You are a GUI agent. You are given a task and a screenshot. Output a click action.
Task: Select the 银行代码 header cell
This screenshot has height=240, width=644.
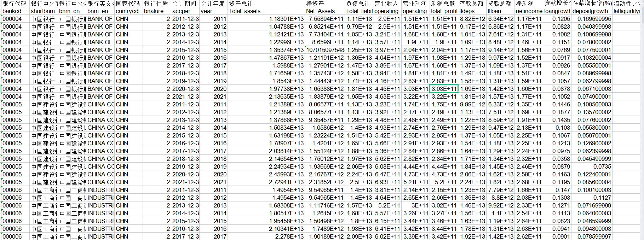(x=15, y=4)
